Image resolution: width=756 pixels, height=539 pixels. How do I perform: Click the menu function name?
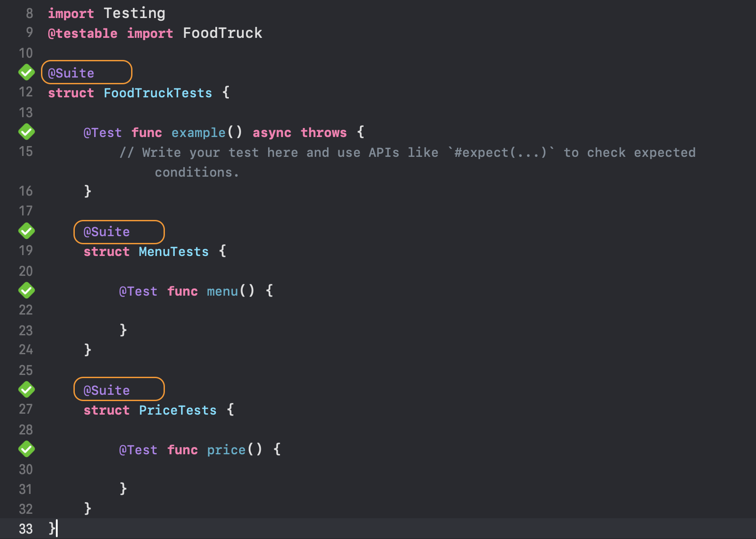click(x=222, y=291)
